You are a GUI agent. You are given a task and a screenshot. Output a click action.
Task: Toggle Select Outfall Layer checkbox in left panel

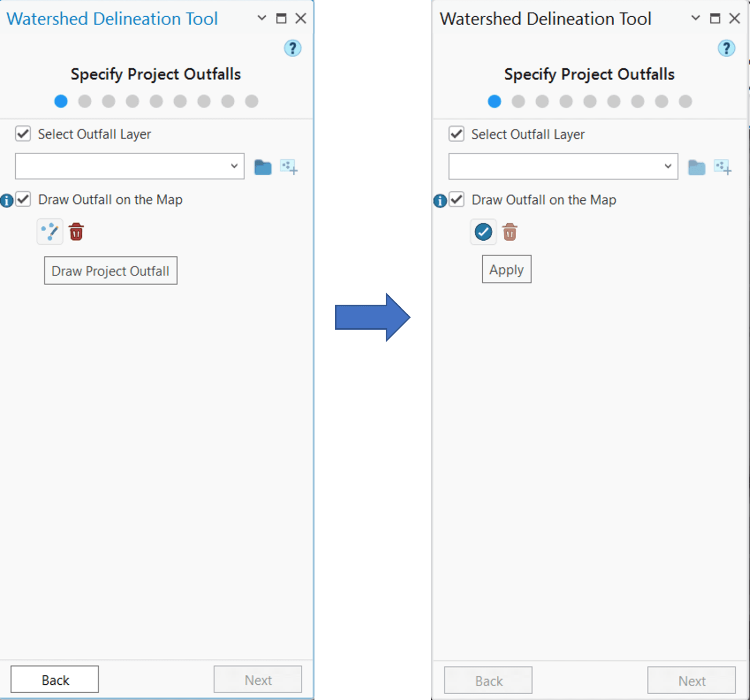[23, 134]
